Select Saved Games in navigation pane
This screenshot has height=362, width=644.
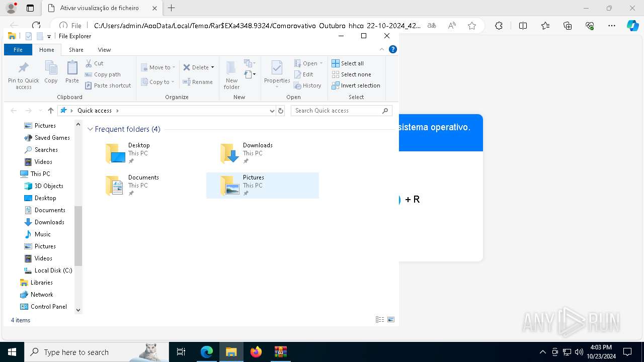point(47,138)
